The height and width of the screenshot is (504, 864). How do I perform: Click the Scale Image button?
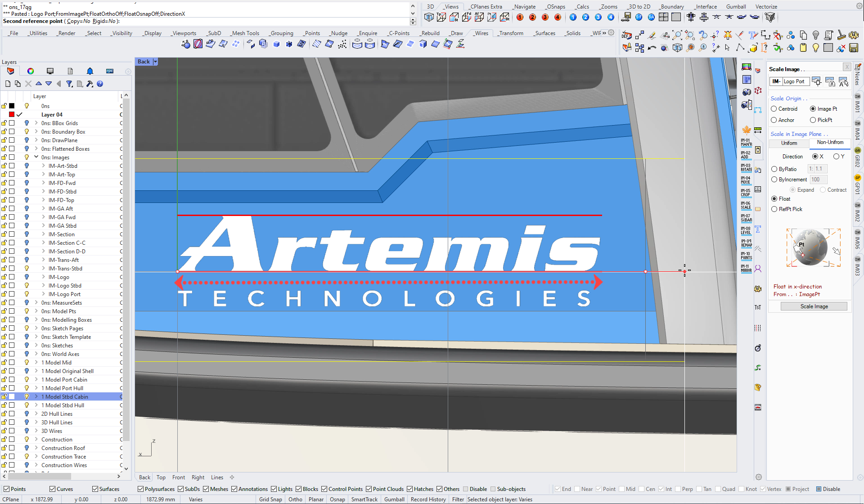(x=814, y=306)
